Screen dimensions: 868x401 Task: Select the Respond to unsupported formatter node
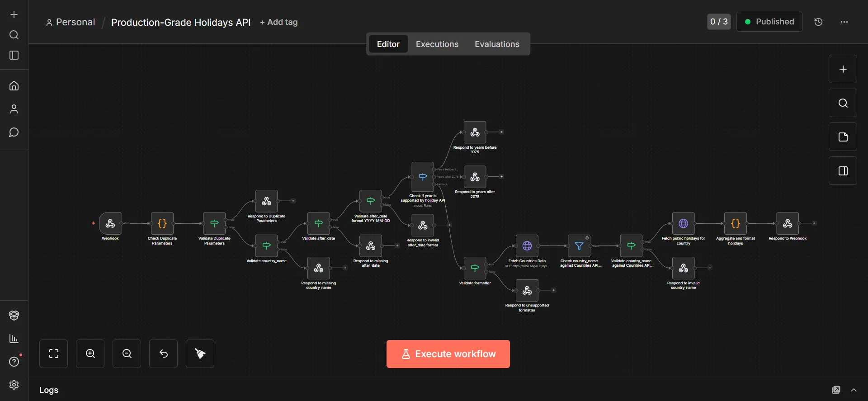527,290
